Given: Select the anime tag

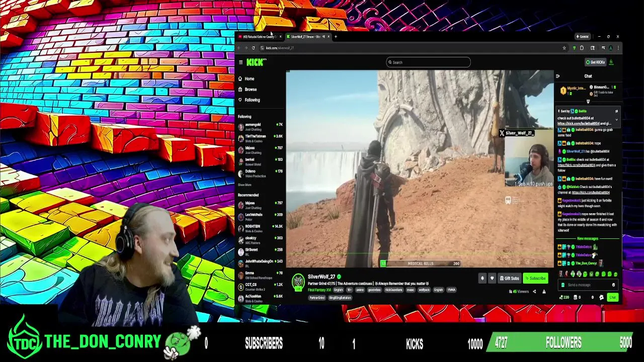Looking at the screenshot, I should click(x=360, y=290).
